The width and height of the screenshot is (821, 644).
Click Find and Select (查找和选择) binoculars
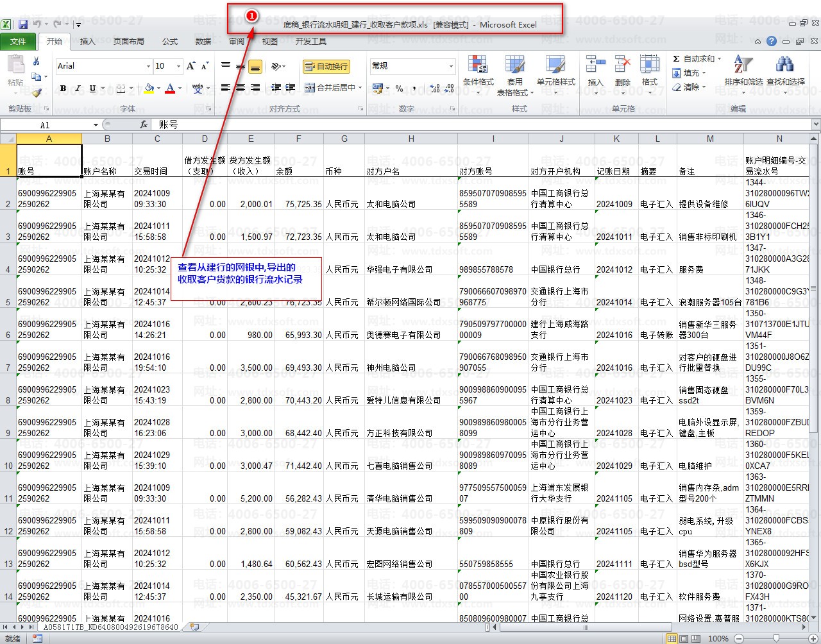click(784, 71)
